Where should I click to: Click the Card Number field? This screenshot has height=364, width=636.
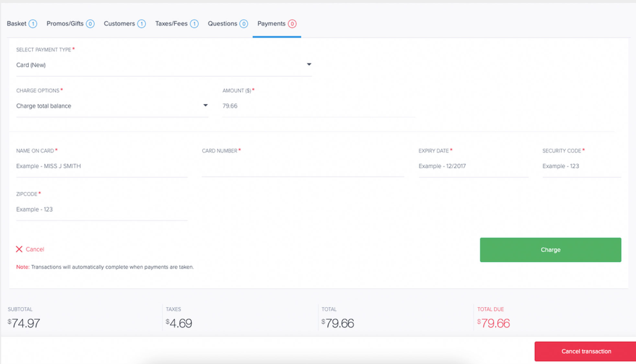pos(303,166)
